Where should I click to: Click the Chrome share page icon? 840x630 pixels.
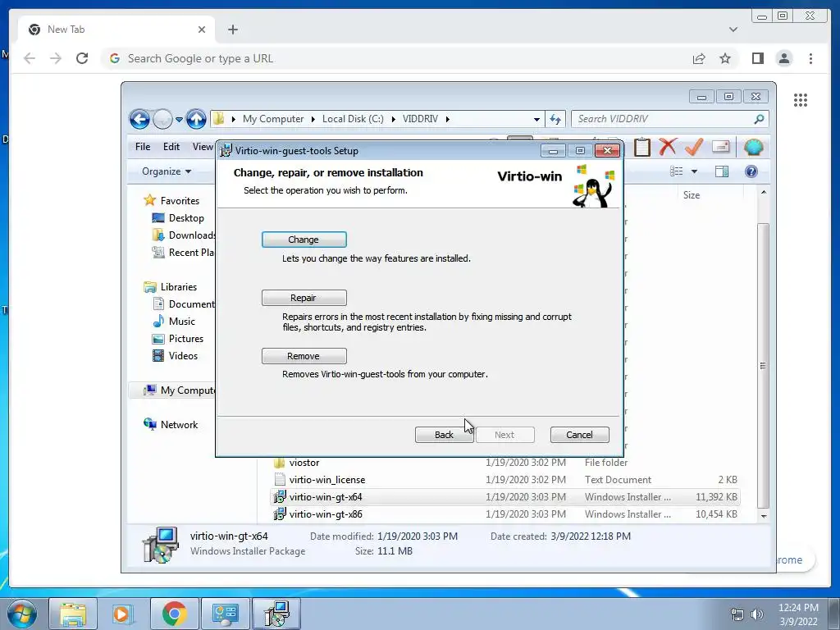click(699, 58)
